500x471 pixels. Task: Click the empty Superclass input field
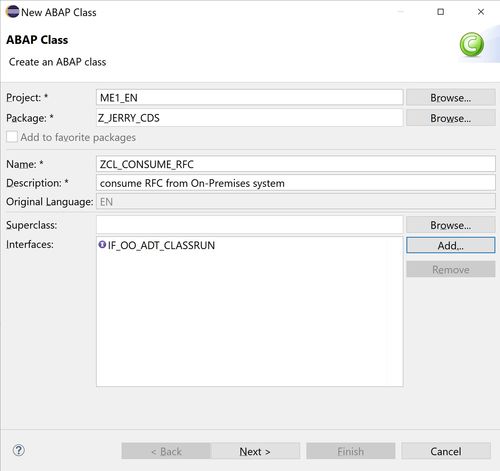(x=250, y=225)
